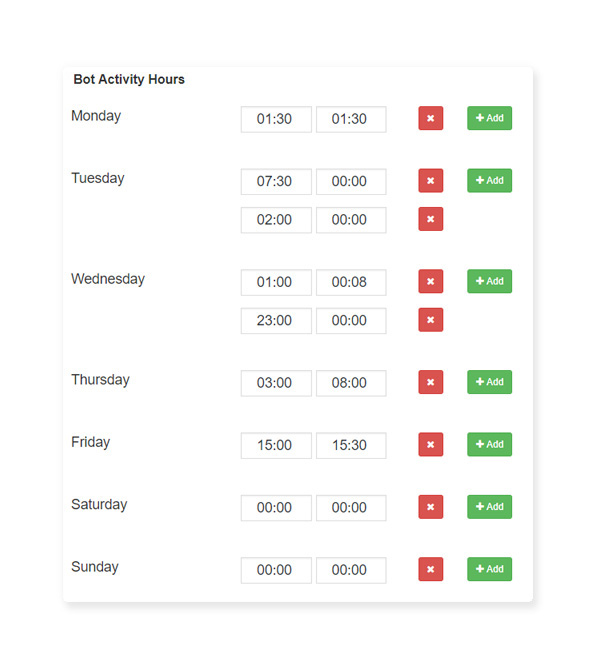Delete Saturday's time range entry

point(430,506)
